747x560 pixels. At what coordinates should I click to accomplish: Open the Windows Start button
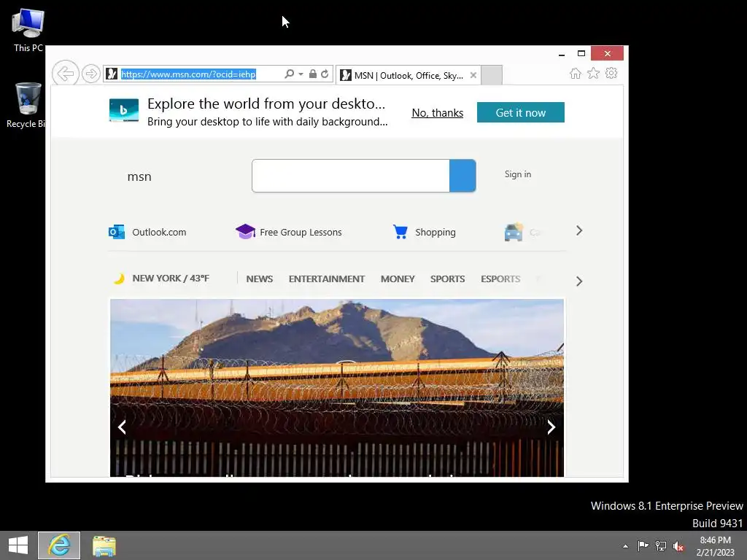coord(18,545)
